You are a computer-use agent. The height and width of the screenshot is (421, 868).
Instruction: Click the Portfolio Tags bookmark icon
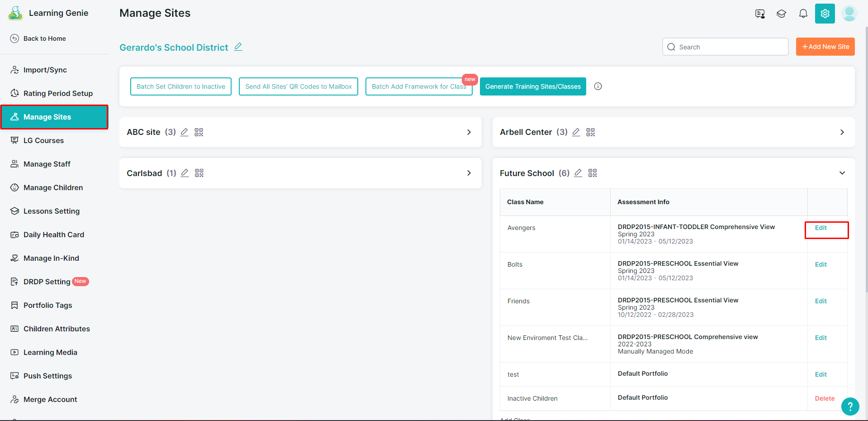click(x=14, y=305)
